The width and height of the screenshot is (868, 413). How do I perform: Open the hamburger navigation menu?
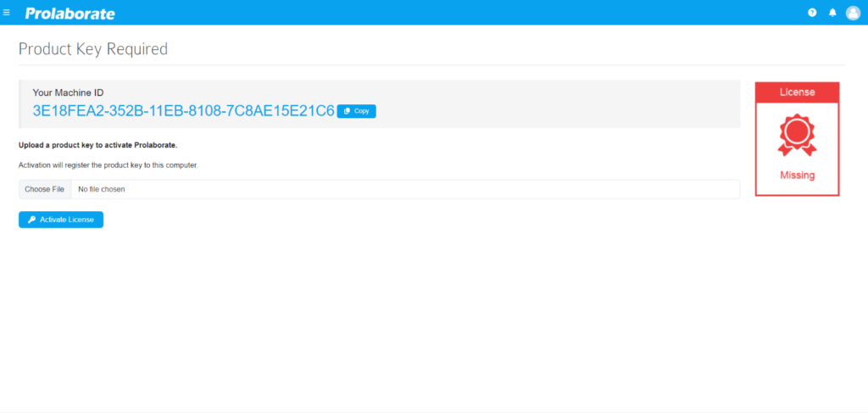click(7, 12)
